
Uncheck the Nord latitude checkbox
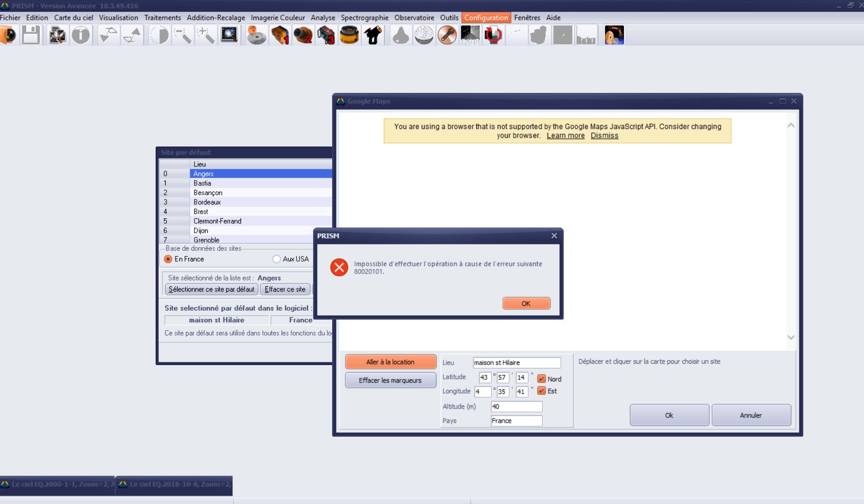[x=541, y=379]
